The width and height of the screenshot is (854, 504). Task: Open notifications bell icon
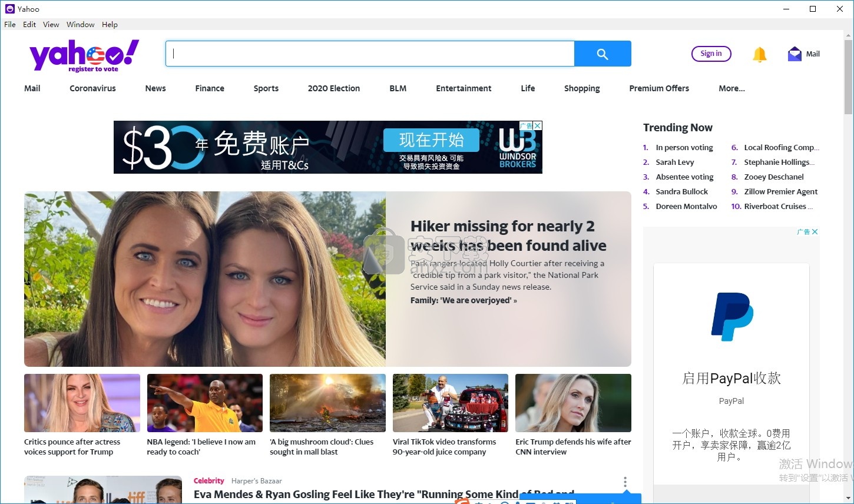click(x=759, y=54)
